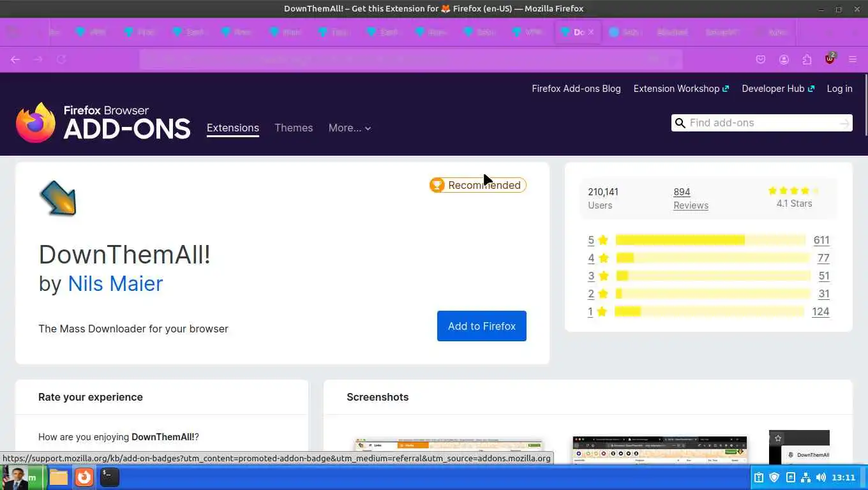Open the Developer Hub link
Viewport: 868px width, 490px height.
click(778, 89)
